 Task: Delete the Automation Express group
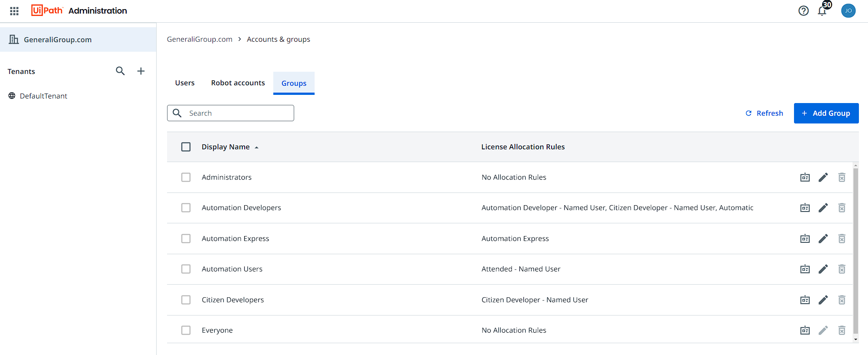pos(842,239)
